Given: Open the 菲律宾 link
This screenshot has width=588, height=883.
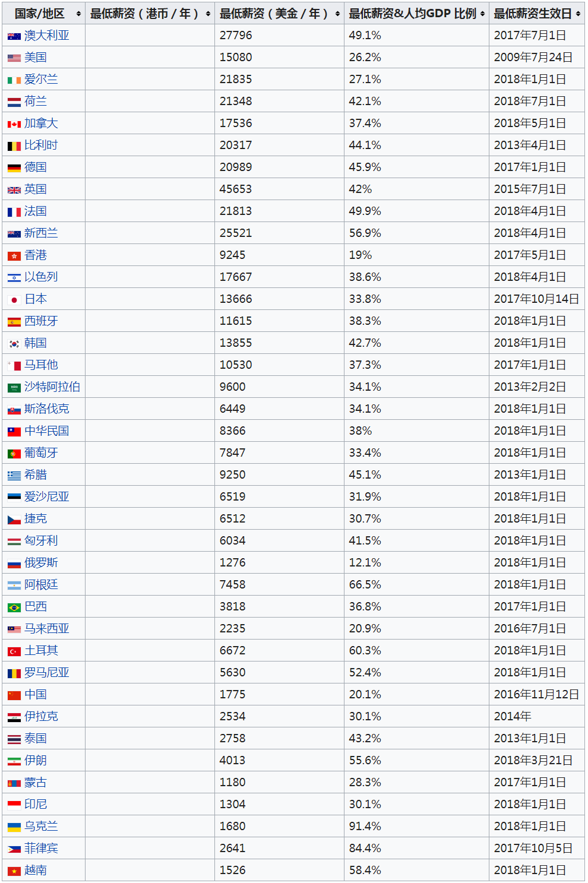Looking at the screenshot, I should click(x=41, y=848).
